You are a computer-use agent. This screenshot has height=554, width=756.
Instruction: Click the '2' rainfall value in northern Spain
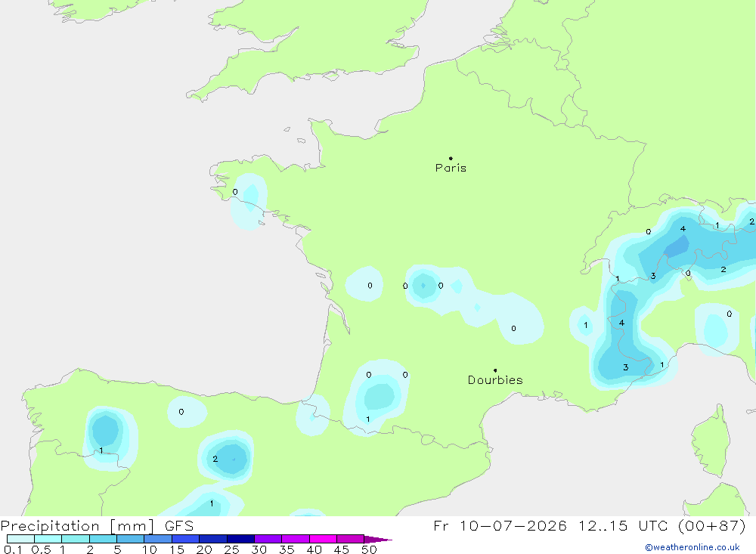point(215,459)
